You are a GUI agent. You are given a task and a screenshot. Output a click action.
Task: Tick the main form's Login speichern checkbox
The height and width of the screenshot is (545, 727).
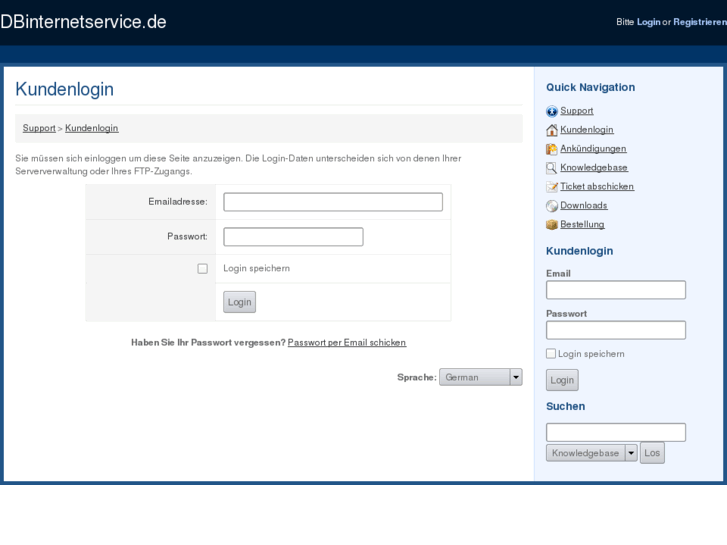pos(203,269)
